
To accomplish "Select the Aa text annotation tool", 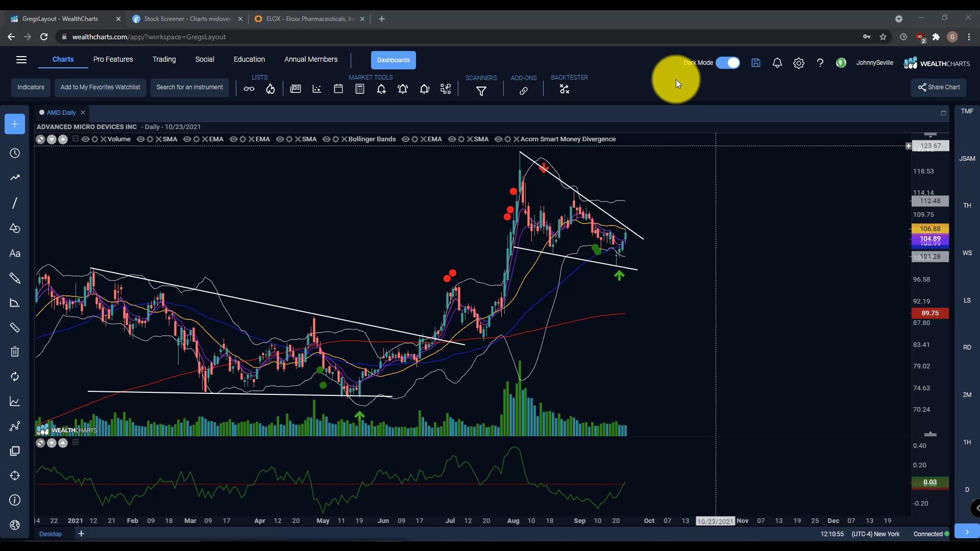I will (15, 254).
